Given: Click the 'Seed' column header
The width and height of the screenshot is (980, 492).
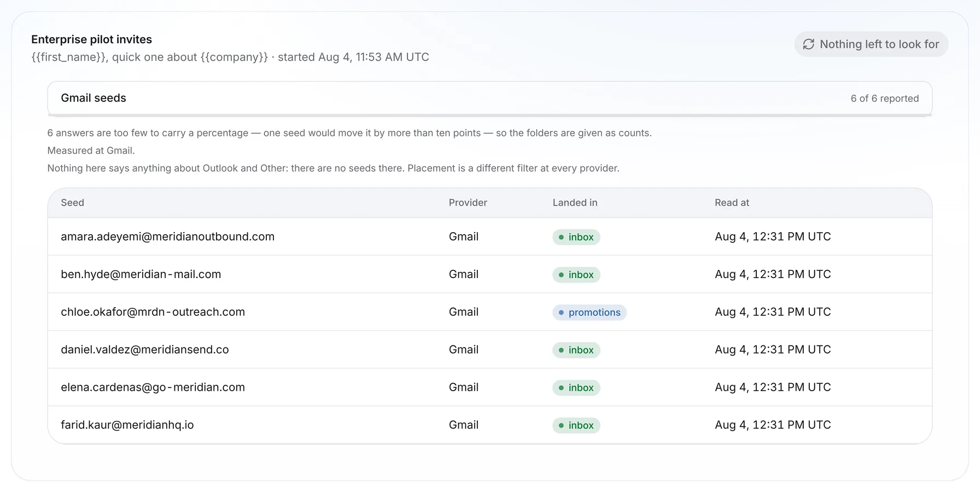Looking at the screenshot, I should 72,202.
